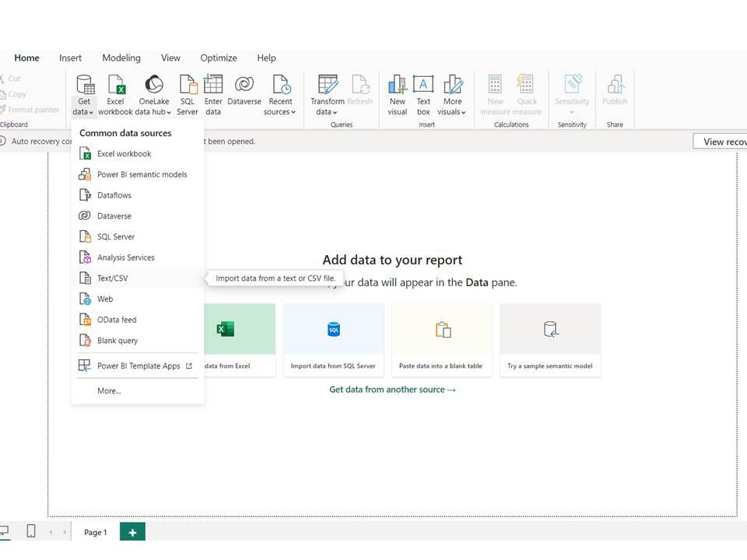Click the View recovered files button
The height and width of the screenshot is (560, 747).
pos(720,142)
